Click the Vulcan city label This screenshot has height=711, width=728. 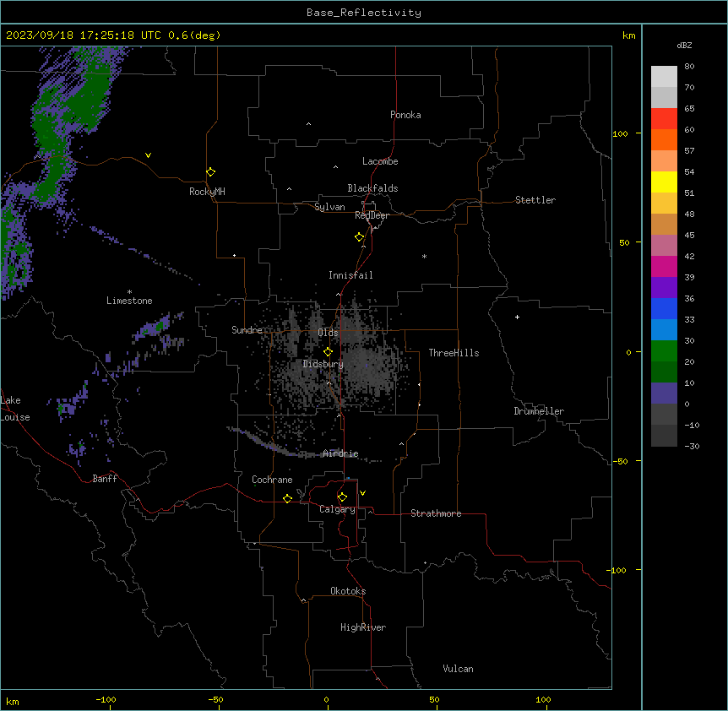coord(458,669)
